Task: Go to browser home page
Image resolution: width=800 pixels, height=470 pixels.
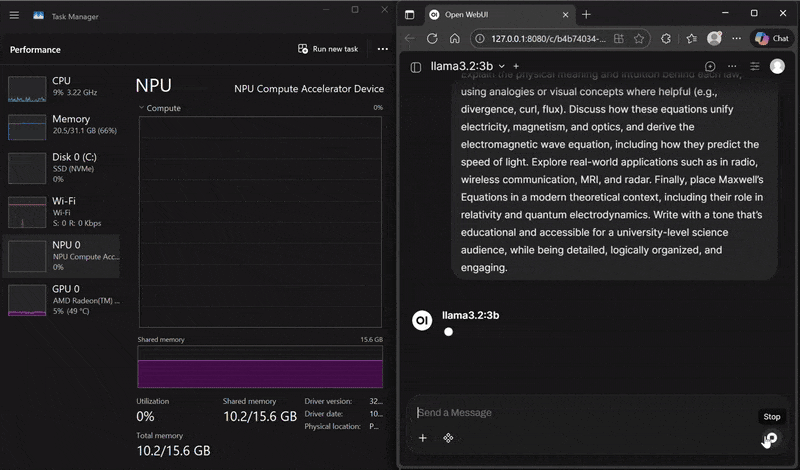Action: click(x=454, y=39)
